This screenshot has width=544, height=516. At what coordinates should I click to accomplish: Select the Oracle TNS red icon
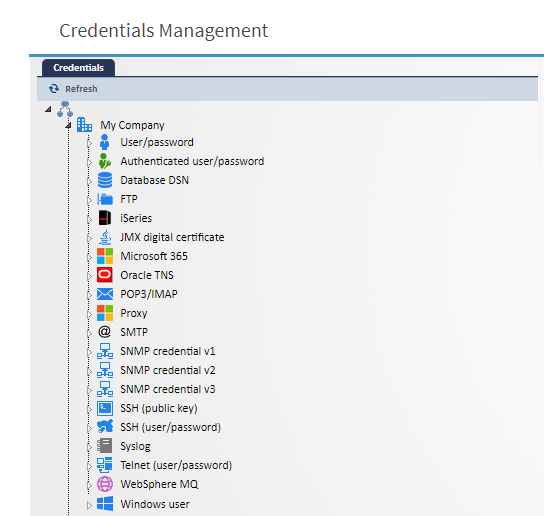(105, 275)
